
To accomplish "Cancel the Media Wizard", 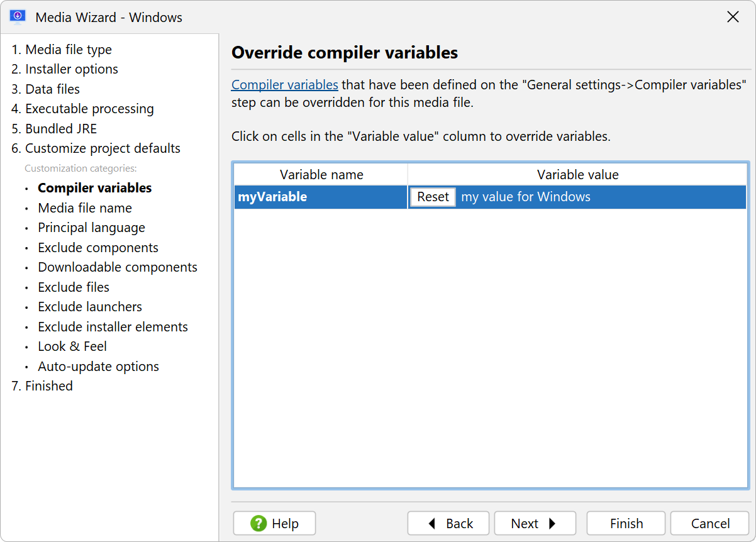I will click(x=709, y=523).
